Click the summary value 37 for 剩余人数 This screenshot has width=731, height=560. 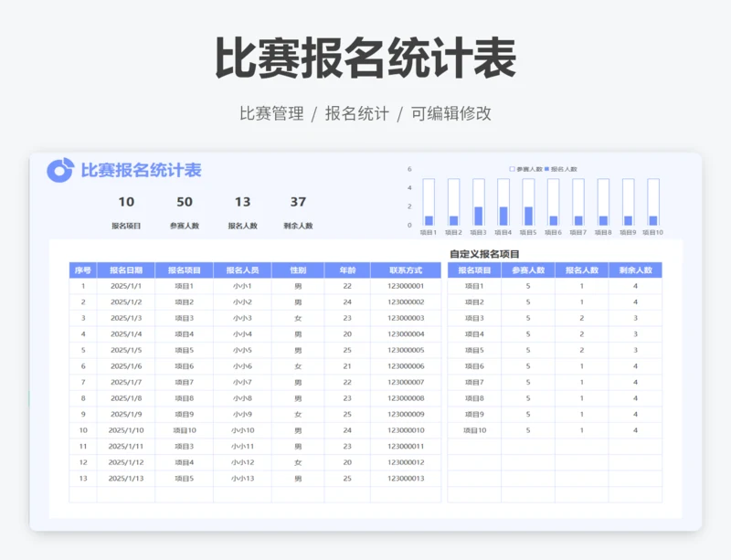(299, 202)
